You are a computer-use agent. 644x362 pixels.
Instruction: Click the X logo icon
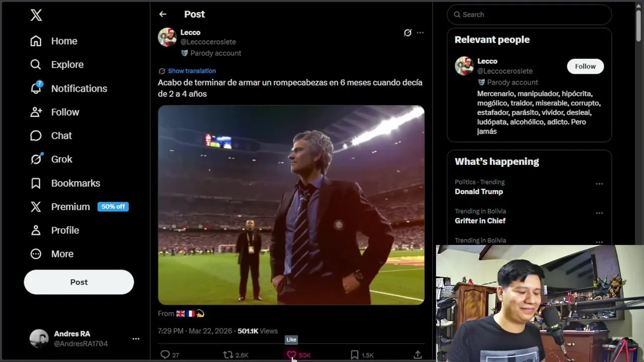[x=36, y=15]
